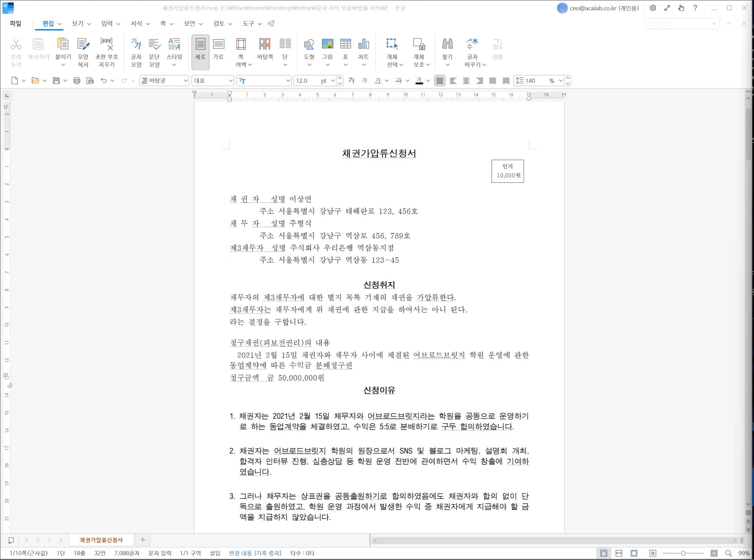The image size is (754, 560).
Task: Add a new document tab with the plus button
Action: click(142, 540)
